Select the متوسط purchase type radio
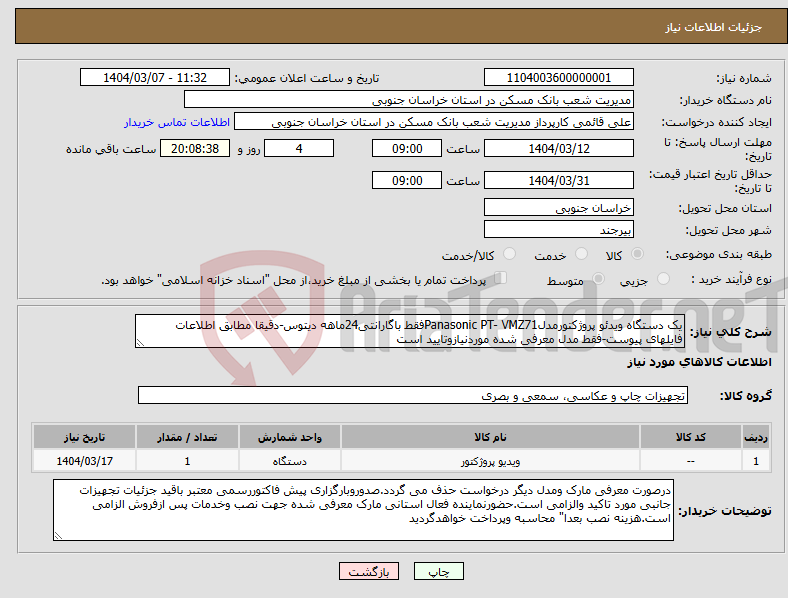 598,278
